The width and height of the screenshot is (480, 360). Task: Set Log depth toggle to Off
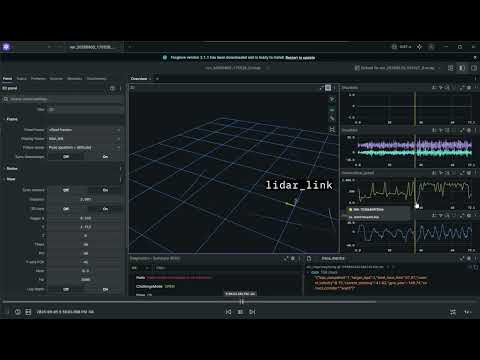[x=66, y=289]
